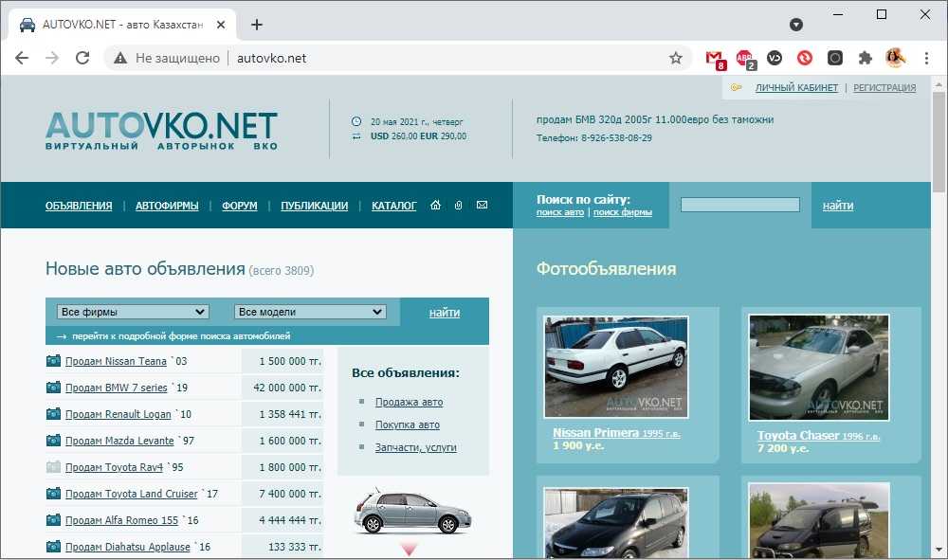This screenshot has height=560, width=948.
Task: Open the 'Продам BMW 7 series' listing
Action: coord(116,388)
